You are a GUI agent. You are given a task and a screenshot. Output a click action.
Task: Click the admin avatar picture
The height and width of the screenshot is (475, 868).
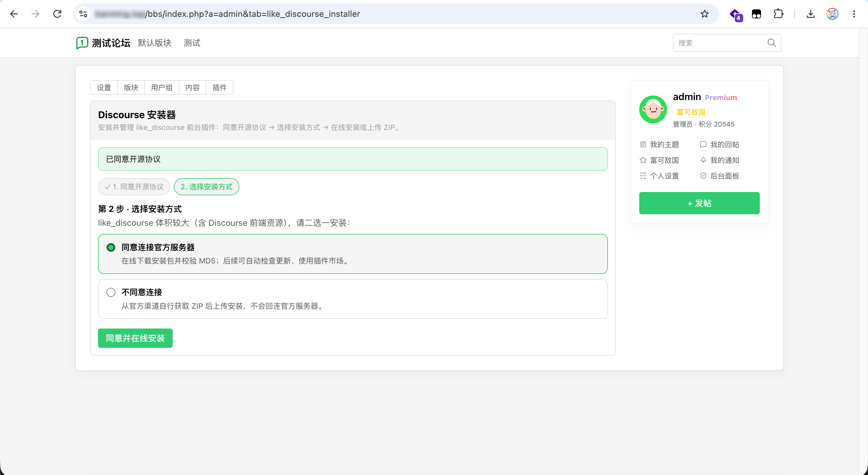(x=653, y=109)
